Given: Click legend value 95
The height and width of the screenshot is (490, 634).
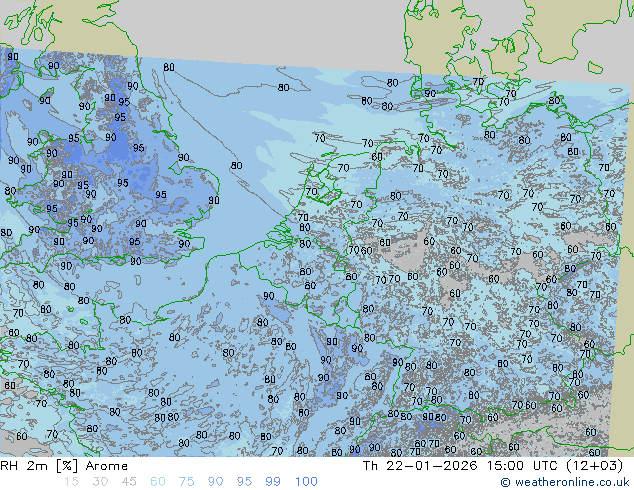Looking at the screenshot, I should (244, 482).
